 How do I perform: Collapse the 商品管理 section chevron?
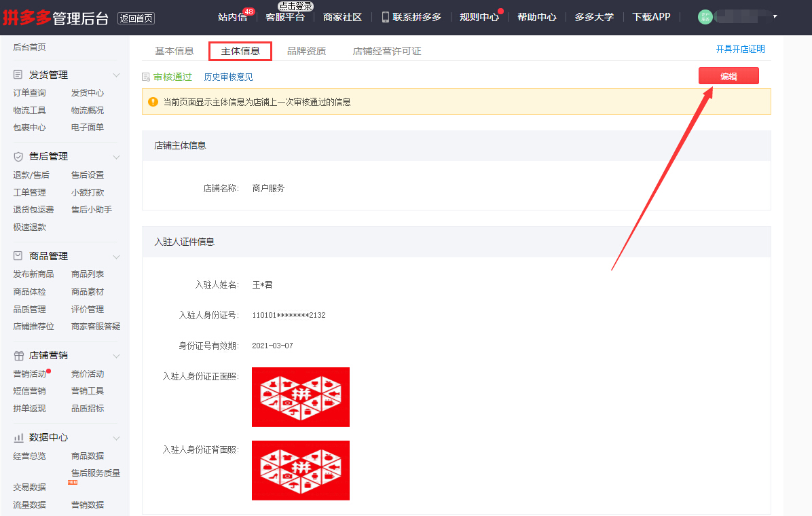coord(117,257)
